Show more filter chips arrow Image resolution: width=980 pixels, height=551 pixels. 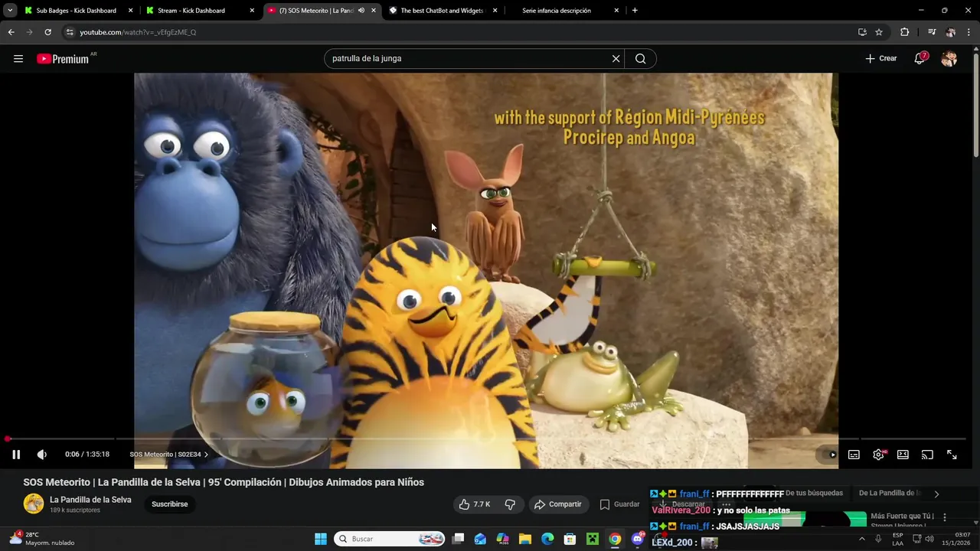pos(936,494)
